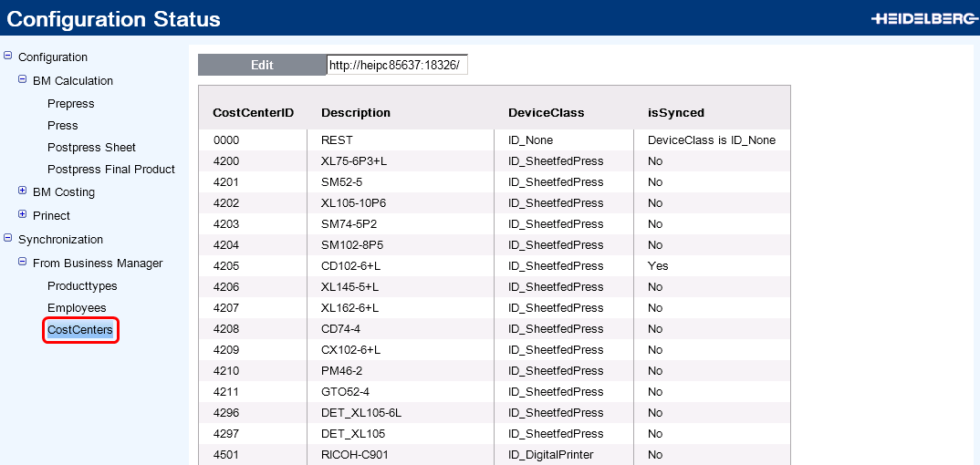This screenshot has width=980, height=465.
Task: Click the server URL input field
Action: [x=397, y=65]
